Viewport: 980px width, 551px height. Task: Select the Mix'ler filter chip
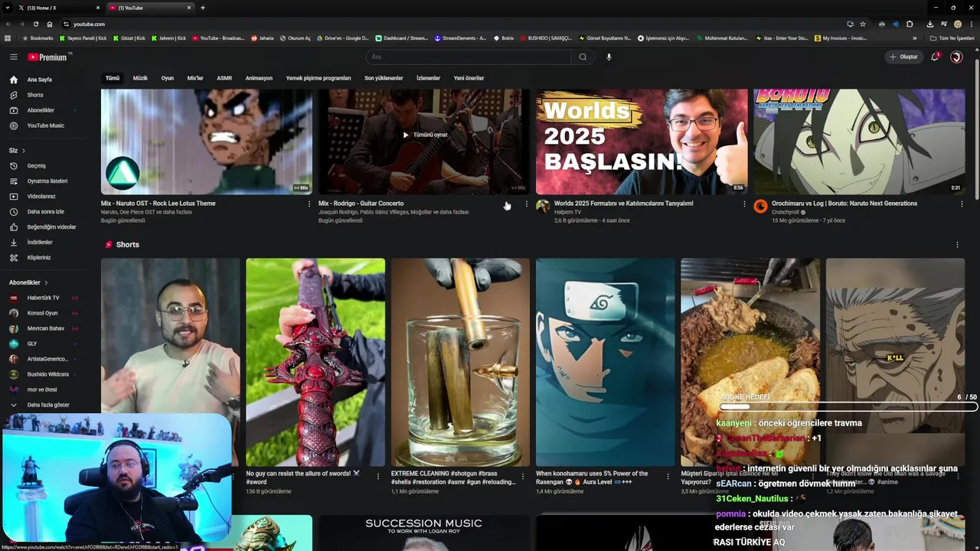click(x=195, y=78)
